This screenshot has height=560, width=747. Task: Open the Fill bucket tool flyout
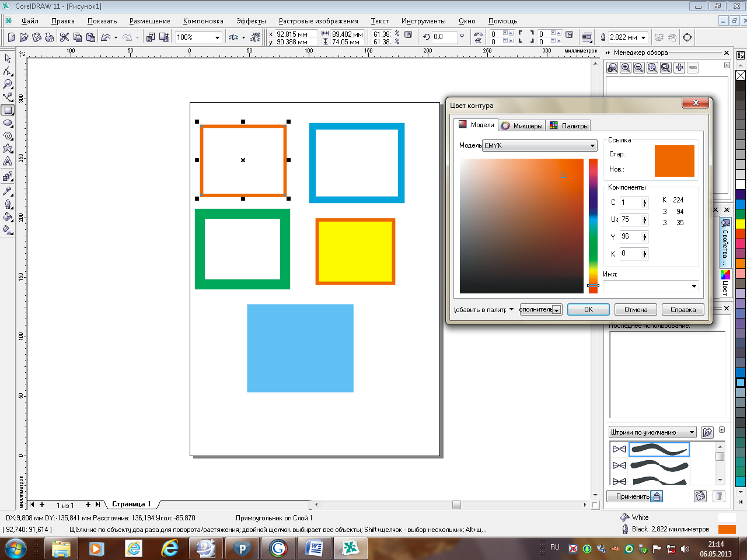coord(8,217)
